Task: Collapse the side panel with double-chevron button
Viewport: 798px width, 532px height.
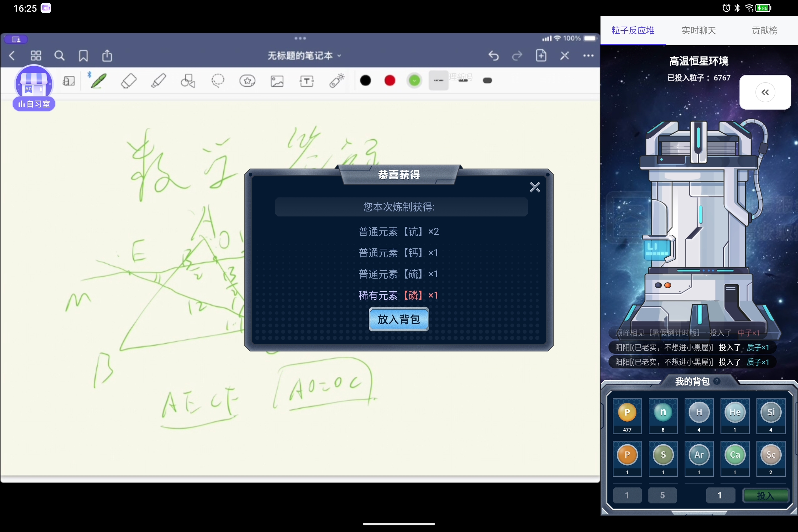Action: tap(765, 92)
